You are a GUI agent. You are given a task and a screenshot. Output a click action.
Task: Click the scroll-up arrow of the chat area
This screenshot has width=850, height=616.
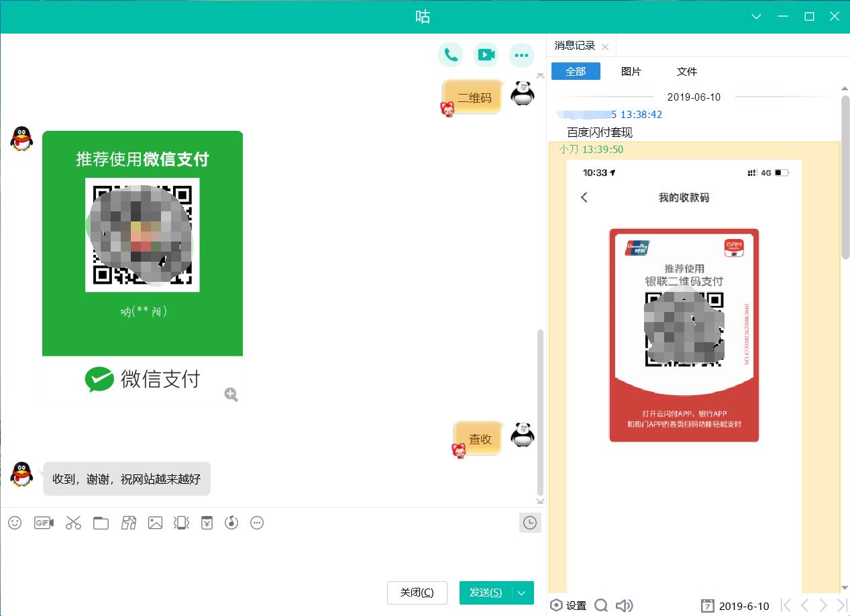540,76
